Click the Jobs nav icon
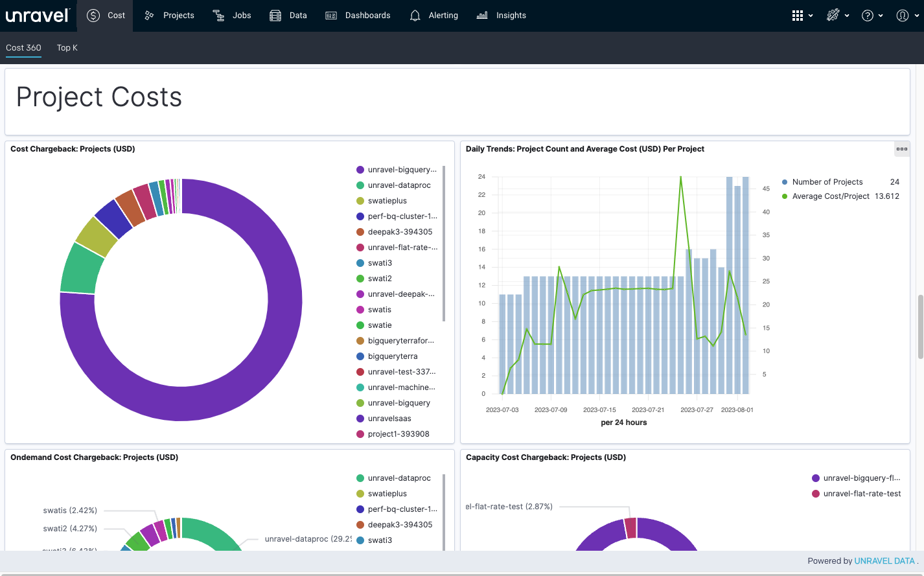This screenshot has width=924, height=576. tap(218, 16)
